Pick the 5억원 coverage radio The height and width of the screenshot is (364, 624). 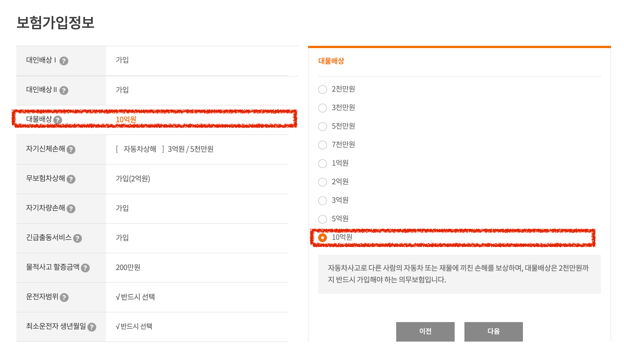(x=322, y=219)
